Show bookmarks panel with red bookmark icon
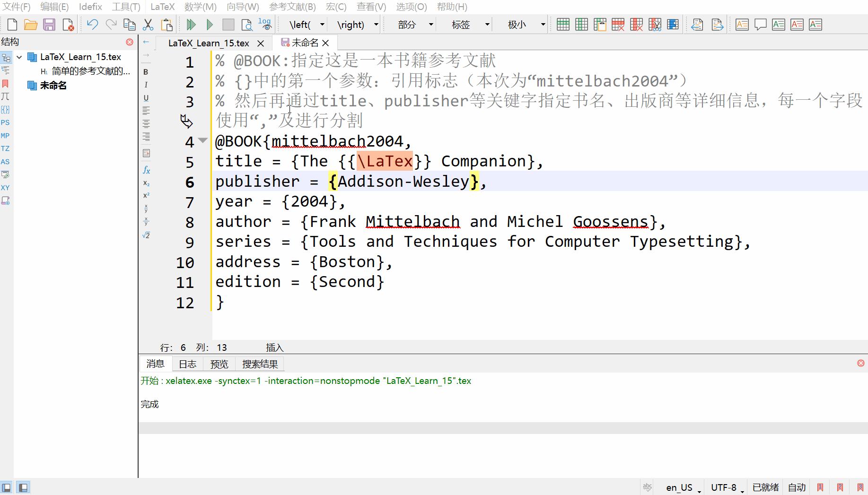Image resolution: width=868 pixels, height=495 pixels. [x=6, y=84]
